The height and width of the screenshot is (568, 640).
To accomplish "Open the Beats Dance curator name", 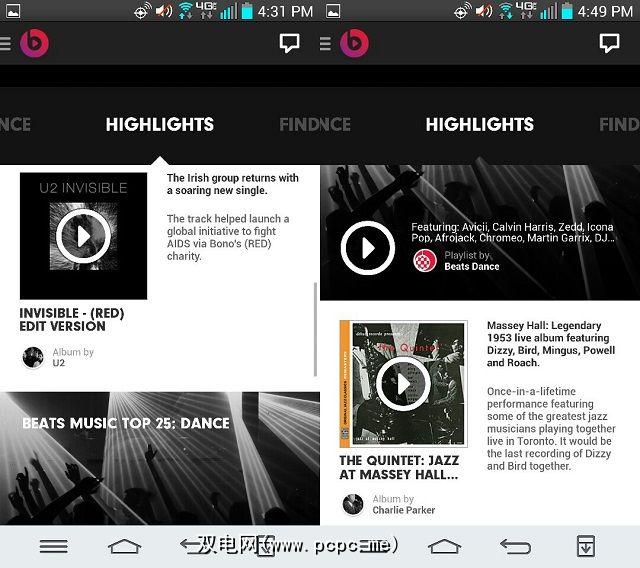I will coord(472,266).
